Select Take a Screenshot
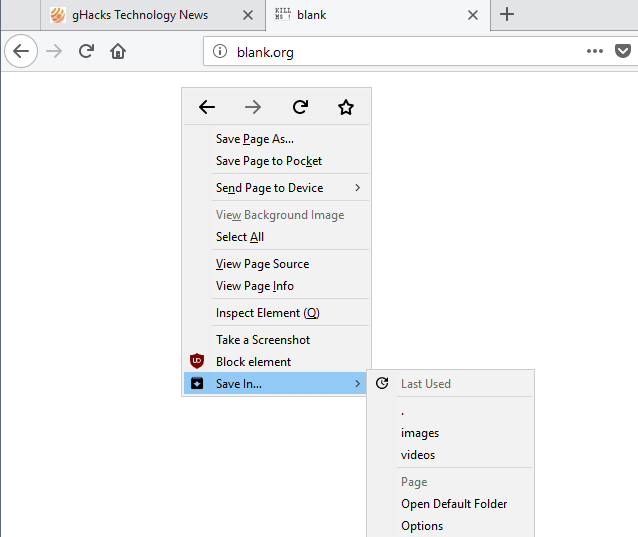The image size is (638, 537). [277, 340]
